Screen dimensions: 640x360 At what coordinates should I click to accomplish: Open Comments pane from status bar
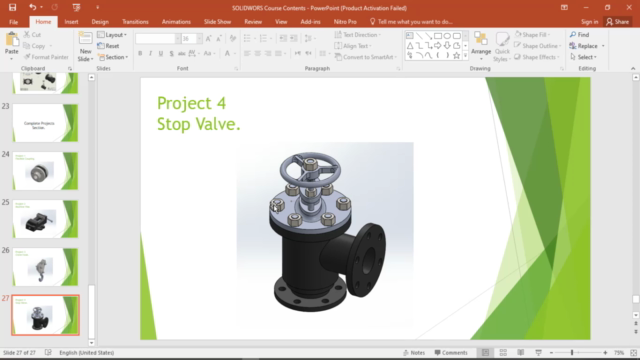pyautogui.click(x=451, y=353)
